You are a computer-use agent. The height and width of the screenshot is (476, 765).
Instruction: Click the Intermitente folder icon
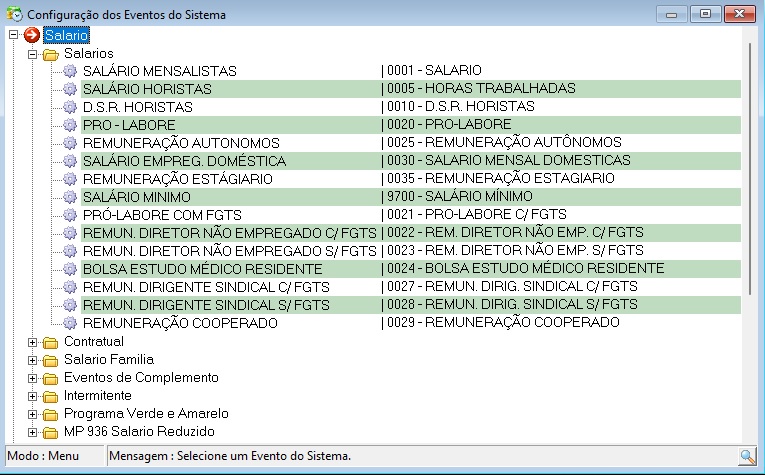51,396
